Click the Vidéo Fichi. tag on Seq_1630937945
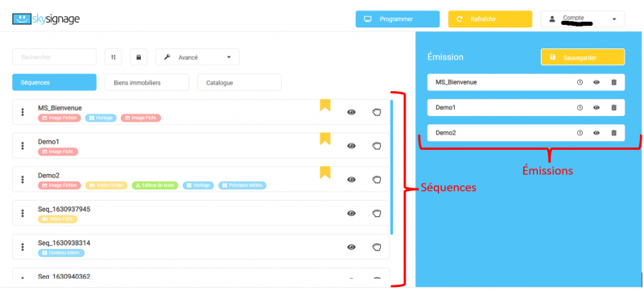The image size is (644, 291). (57, 219)
